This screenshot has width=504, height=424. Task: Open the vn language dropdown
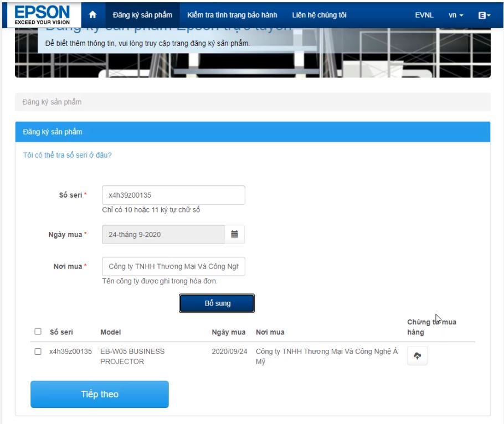456,15
